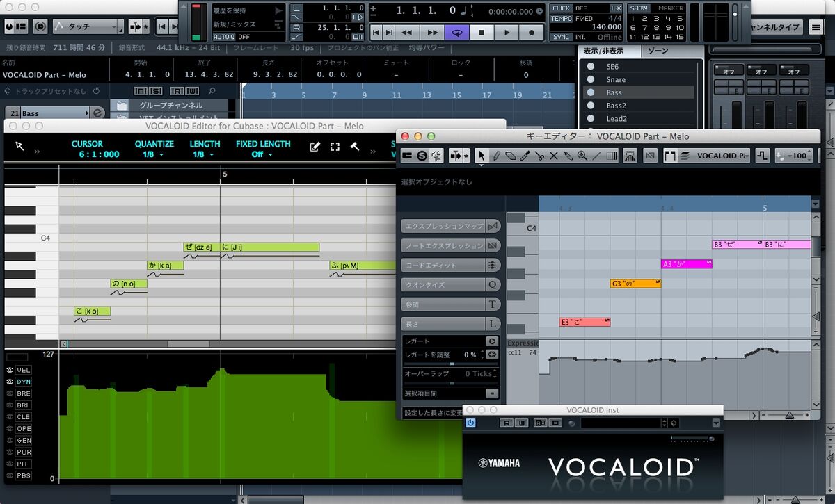Toggle the BRI parameter visibility
The height and width of the screenshot is (504, 835).
[10, 405]
